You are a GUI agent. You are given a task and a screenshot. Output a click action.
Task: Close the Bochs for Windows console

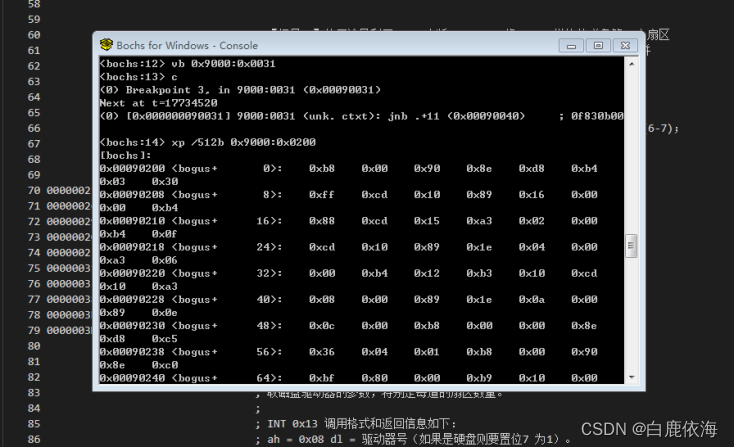(x=625, y=45)
